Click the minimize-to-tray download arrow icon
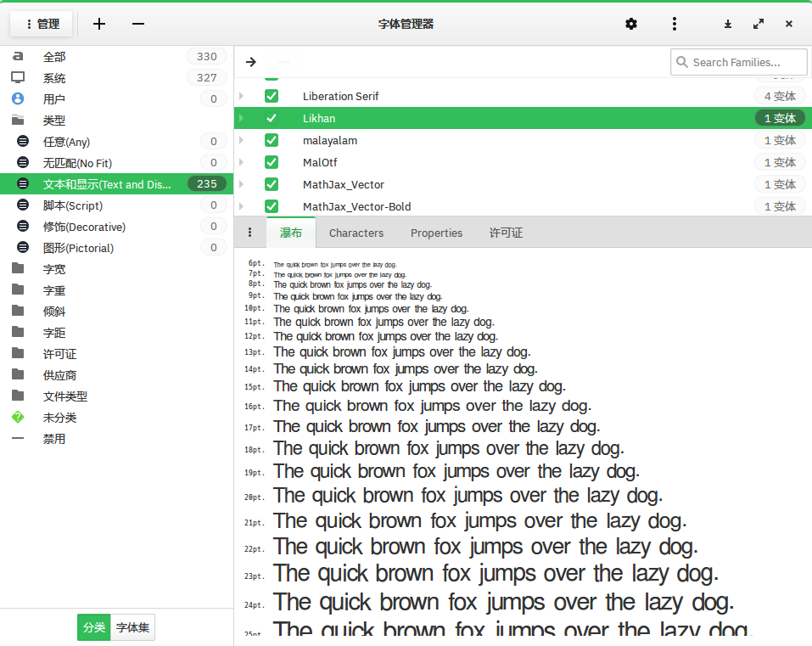Viewport: 812px width, 646px height. tap(728, 24)
